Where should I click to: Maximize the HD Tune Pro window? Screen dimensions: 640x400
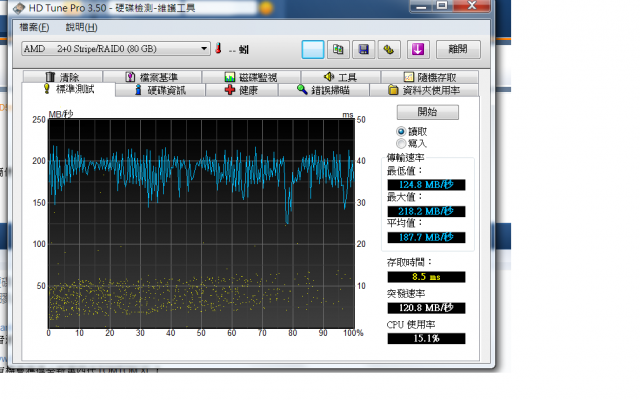point(442,5)
